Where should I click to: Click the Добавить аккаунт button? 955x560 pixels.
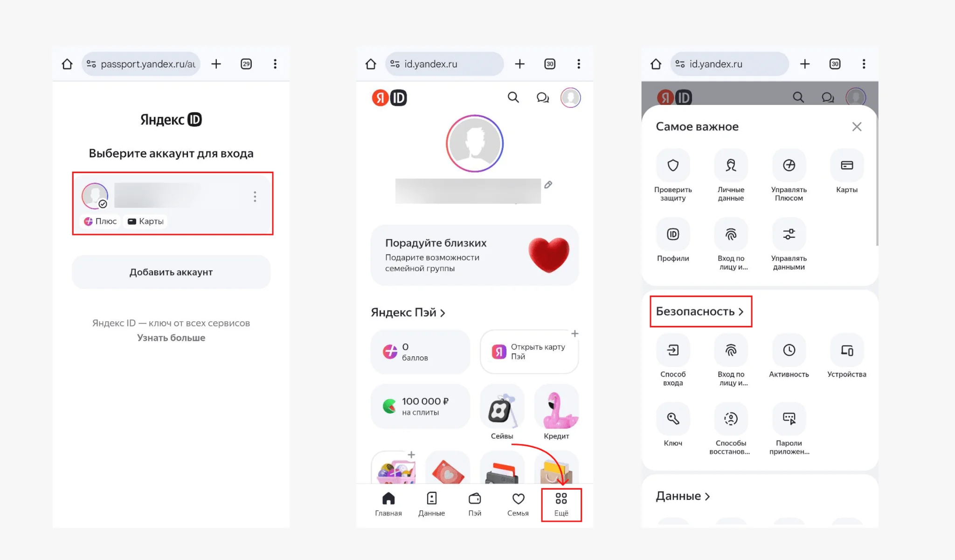[171, 272]
